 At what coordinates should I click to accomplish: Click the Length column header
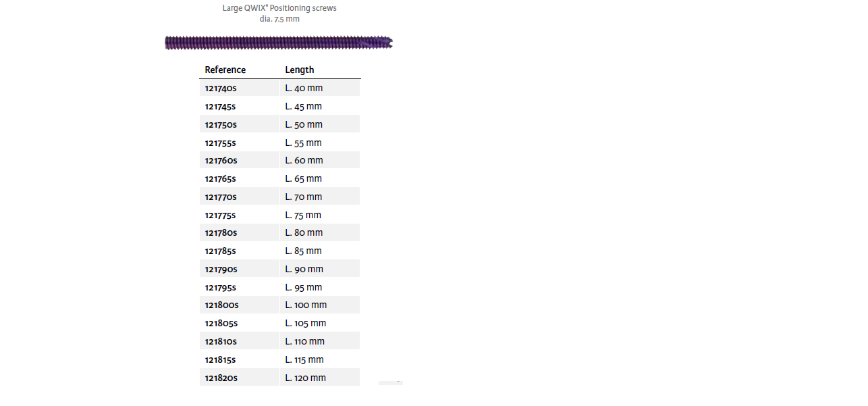(300, 70)
